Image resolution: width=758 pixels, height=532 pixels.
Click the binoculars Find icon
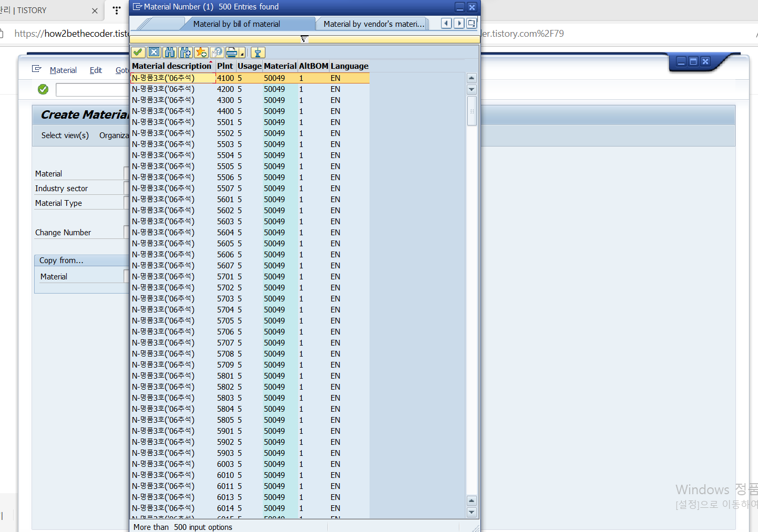(169, 53)
